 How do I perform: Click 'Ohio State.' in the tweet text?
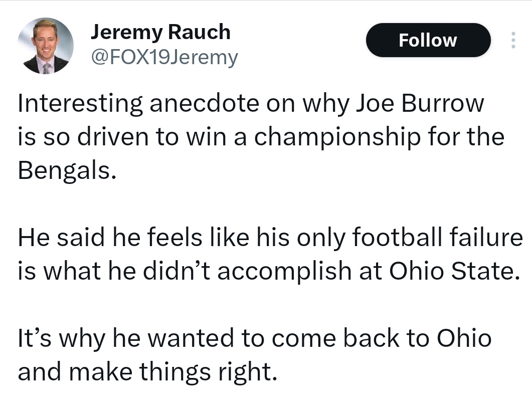pyautogui.click(x=454, y=271)
